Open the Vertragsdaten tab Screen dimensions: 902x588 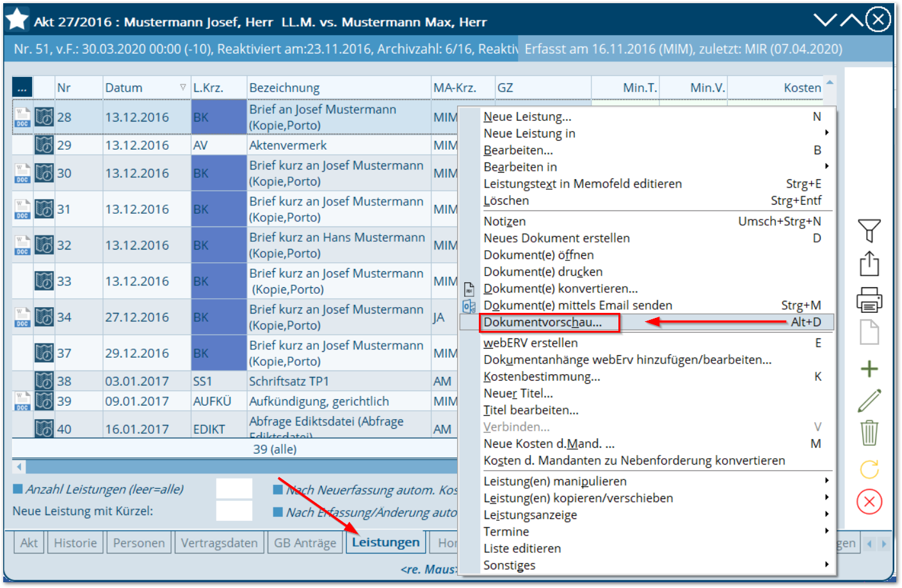[219, 543]
